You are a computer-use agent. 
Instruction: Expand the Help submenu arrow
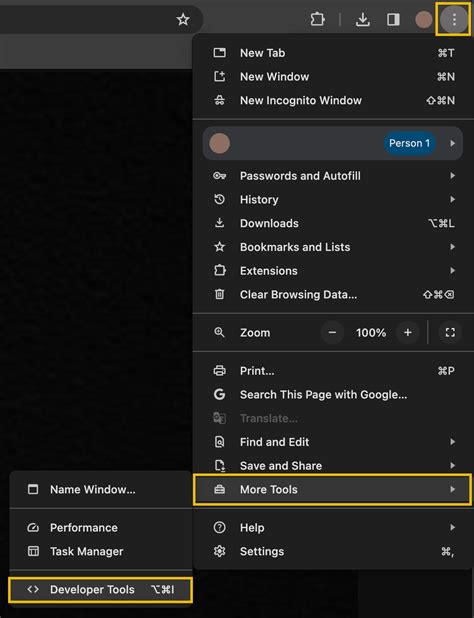452,527
